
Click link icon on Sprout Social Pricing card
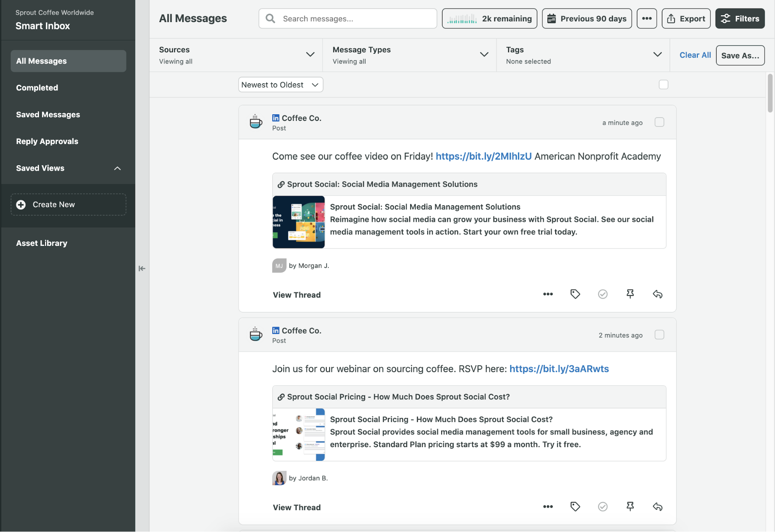(281, 397)
